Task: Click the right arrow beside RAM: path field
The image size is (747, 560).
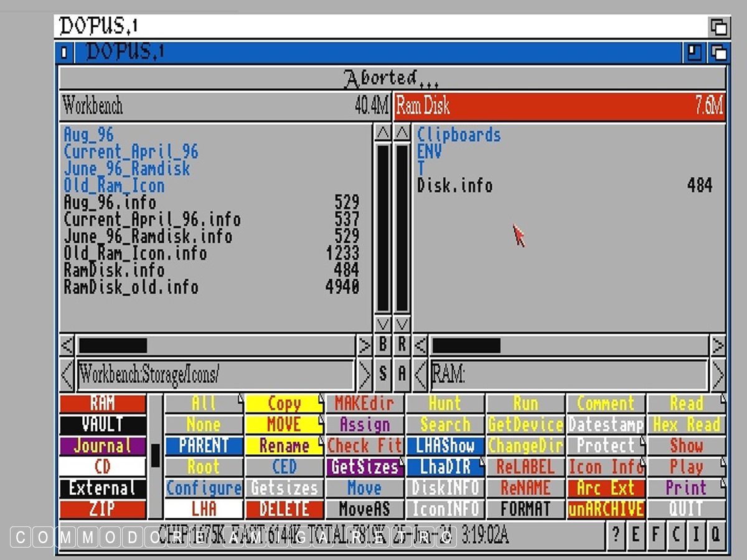Action: tap(718, 375)
